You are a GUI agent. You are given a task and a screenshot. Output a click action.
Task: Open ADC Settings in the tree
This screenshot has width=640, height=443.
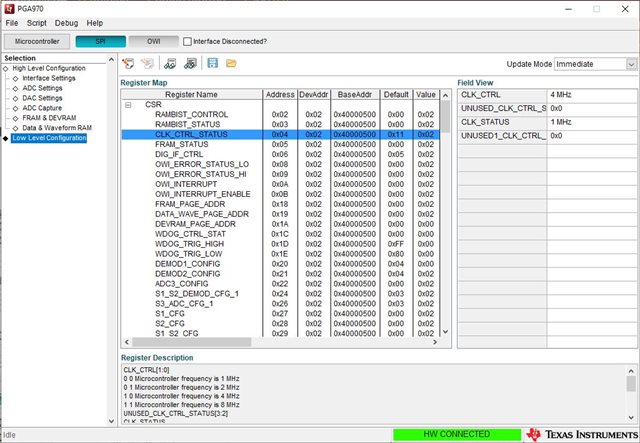pyautogui.click(x=42, y=88)
